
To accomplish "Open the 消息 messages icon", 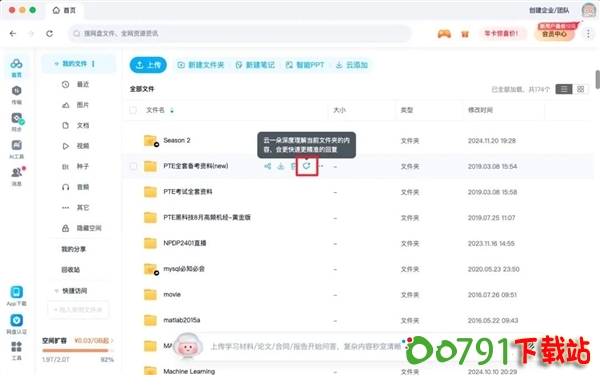I will coord(17,173).
